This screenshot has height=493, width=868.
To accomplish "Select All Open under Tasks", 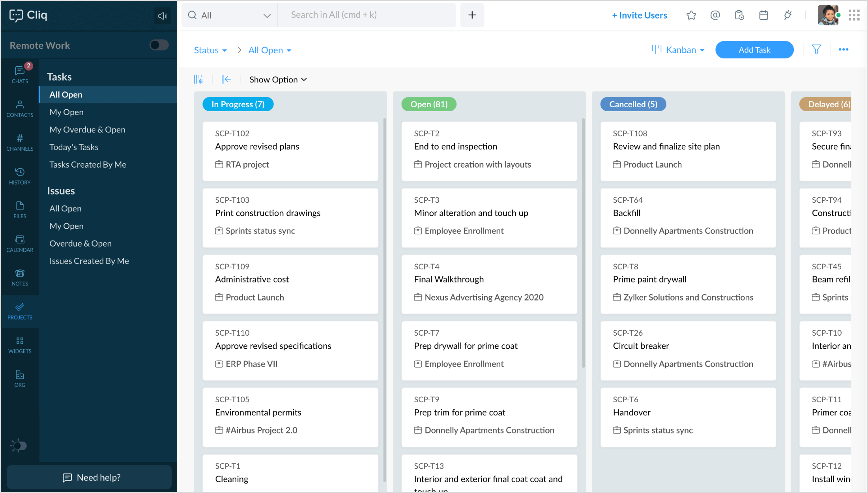I will coord(108,95).
